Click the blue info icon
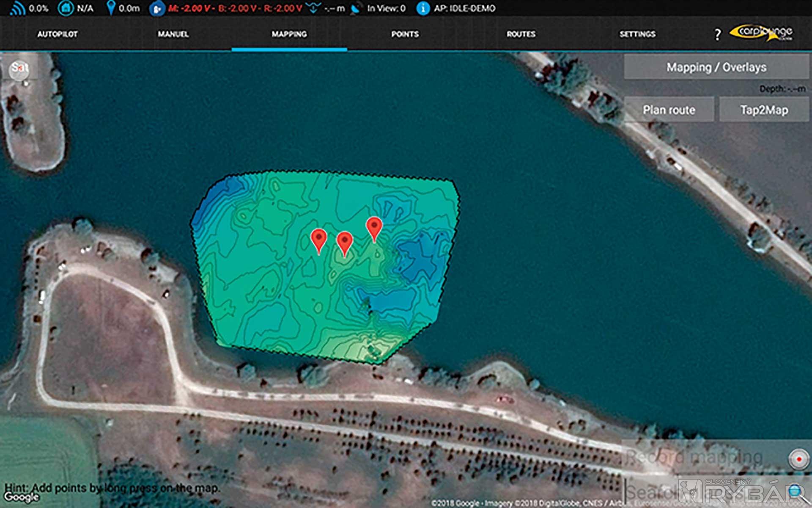The height and width of the screenshot is (508, 812). tap(422, 8)
